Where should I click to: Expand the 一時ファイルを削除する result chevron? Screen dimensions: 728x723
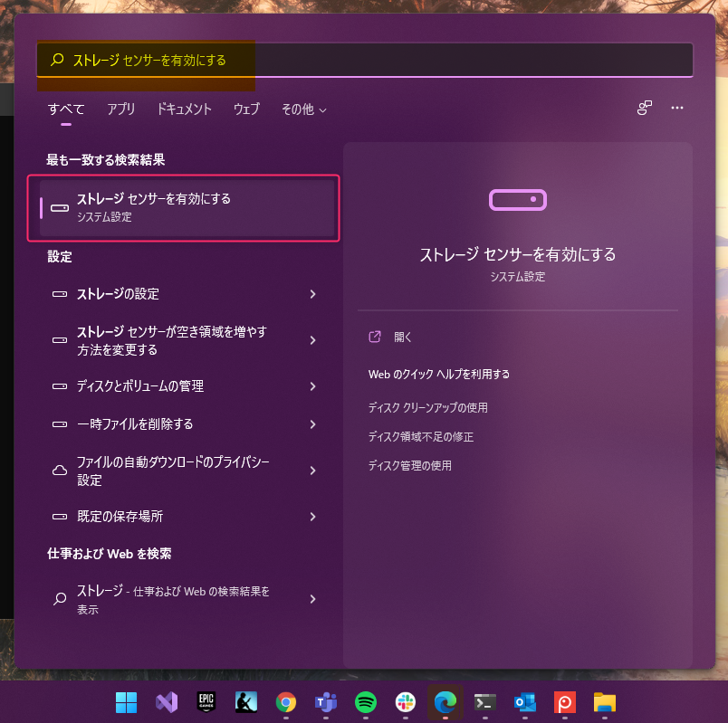[312, 423]
